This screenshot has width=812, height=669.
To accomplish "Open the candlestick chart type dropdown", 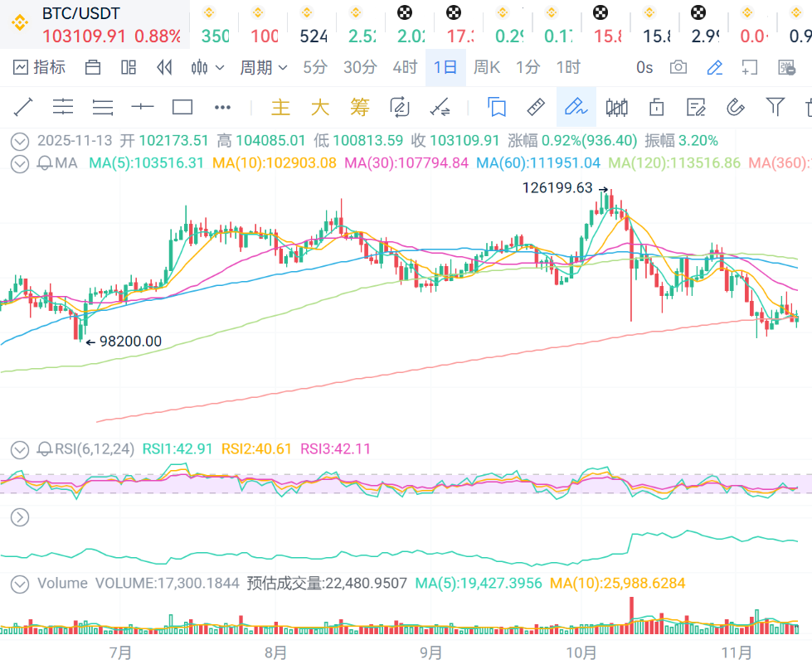I will point(207,67).
